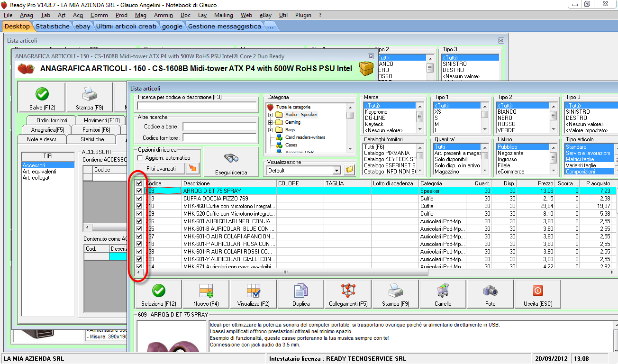Uncheck the ARROG D ET 75 SPRAY row

(139, 191)
